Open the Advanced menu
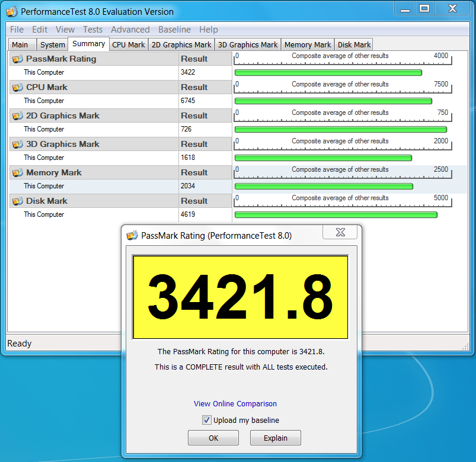 [x=130, y=30]
